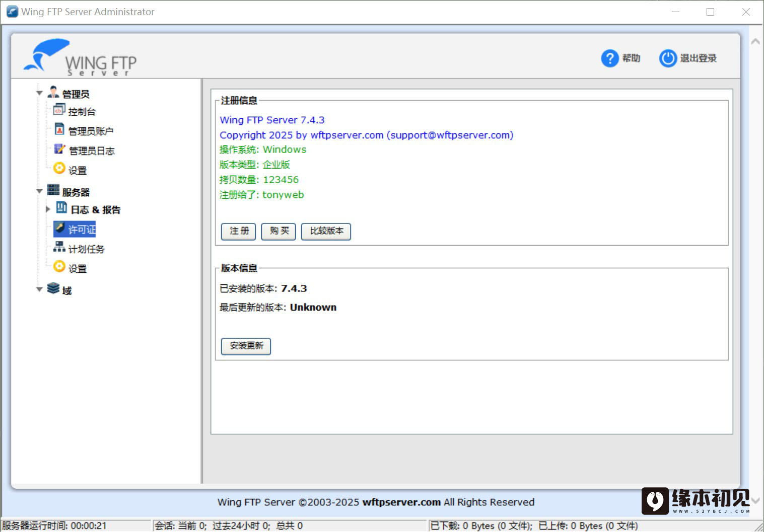
Task: Open 管理员日志 in the tree
Action: coord(92,151)
